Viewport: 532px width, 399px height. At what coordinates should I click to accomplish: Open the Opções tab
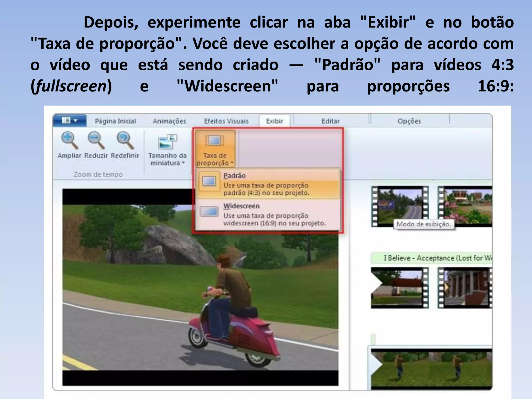409,121
